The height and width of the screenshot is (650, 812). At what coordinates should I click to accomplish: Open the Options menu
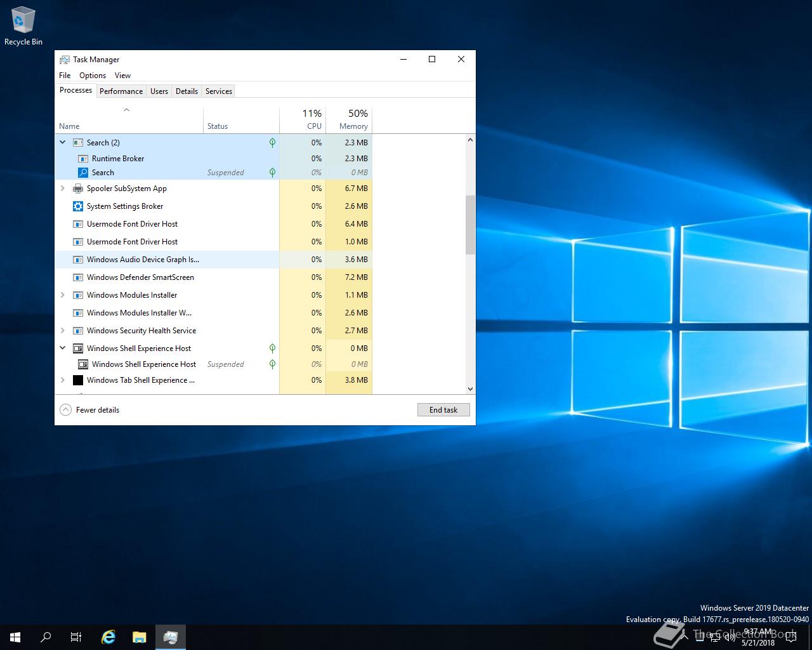point(93,76)
